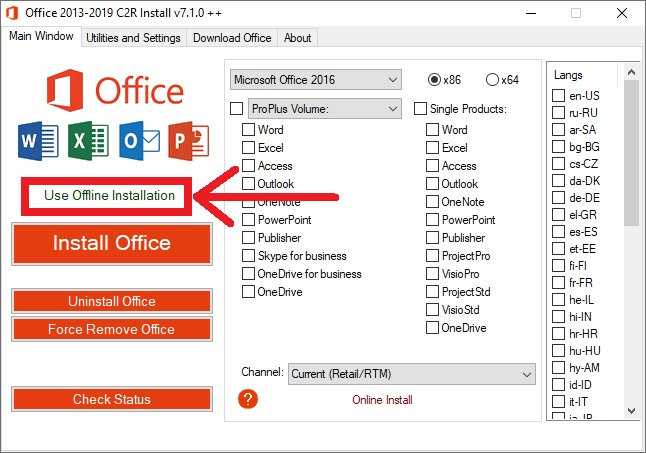
Task: Click the Use Offline Installation link
Action: coord(110,195)
